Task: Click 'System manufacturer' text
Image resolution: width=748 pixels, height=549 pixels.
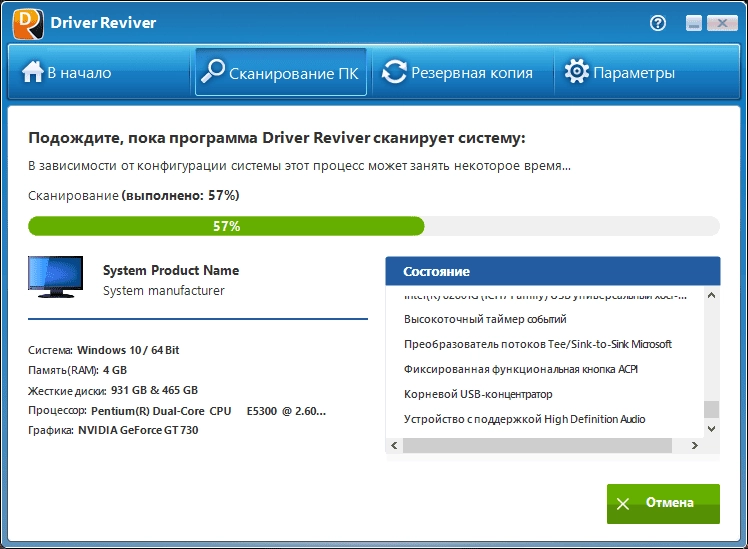Action: (164, 290)
